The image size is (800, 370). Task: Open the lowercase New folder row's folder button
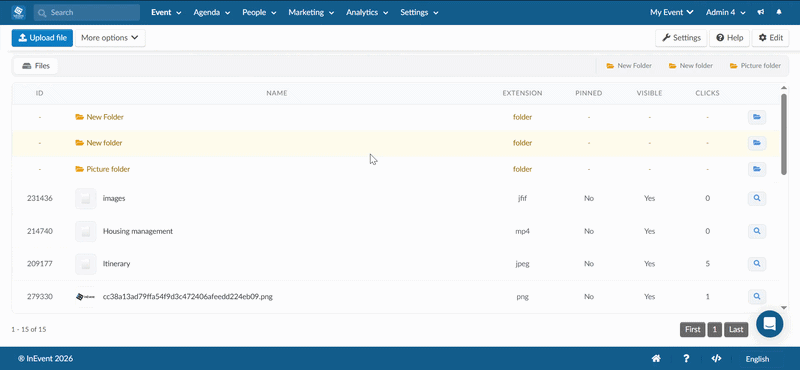[757, 143]
